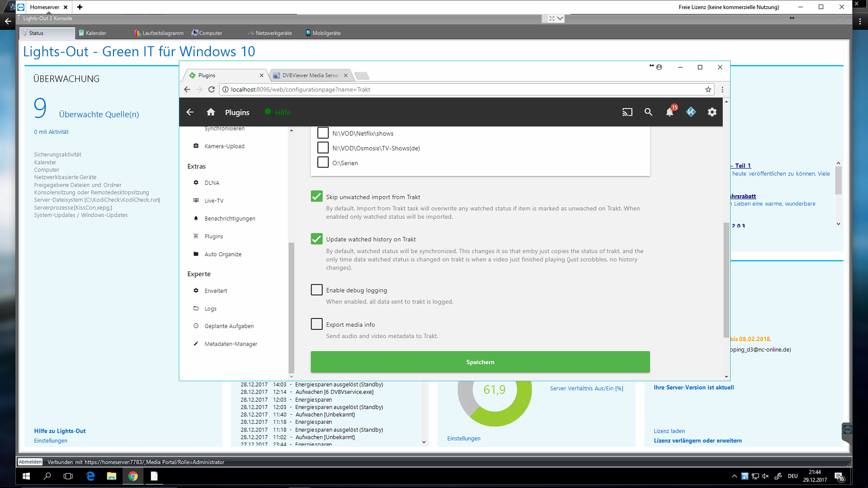Show hidden tray icons chevron

(x=734, y=476)
